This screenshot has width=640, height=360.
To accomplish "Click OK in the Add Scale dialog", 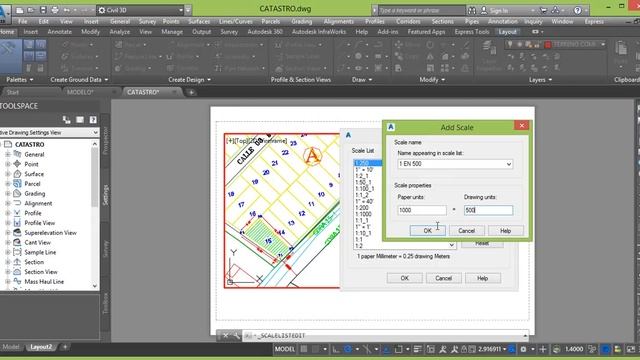I will tap(427, 231).
